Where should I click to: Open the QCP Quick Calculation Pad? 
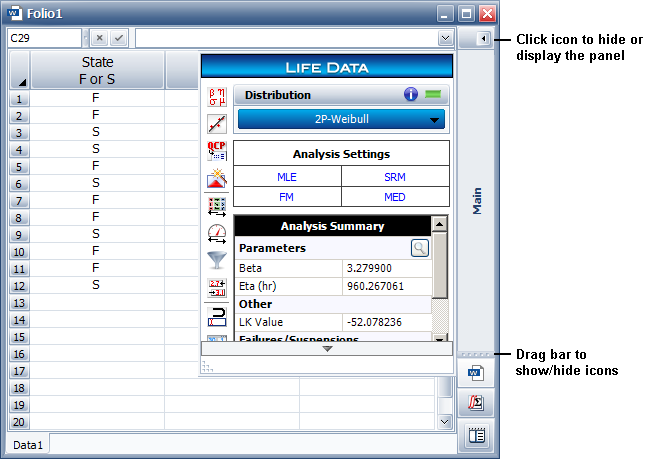click(216, 151)
